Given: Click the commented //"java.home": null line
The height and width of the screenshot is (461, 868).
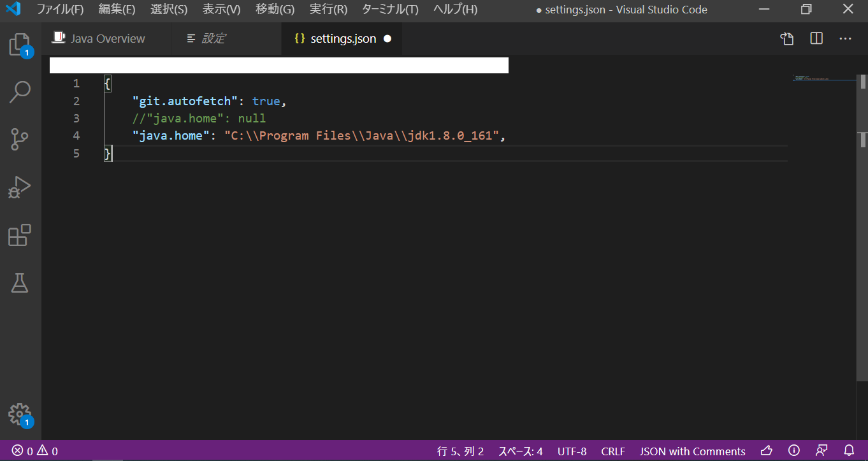Looking at the screenshot, I should 199,119.
